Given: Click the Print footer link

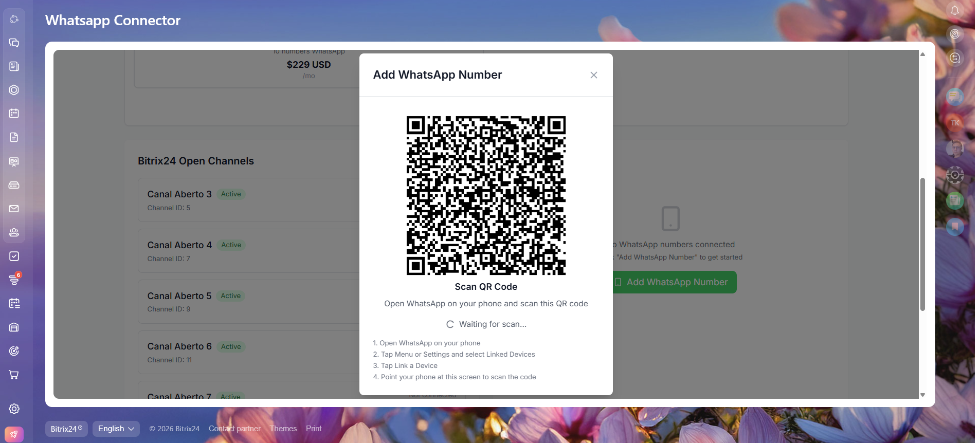Looking at the screenshot, I should point(314,429).
